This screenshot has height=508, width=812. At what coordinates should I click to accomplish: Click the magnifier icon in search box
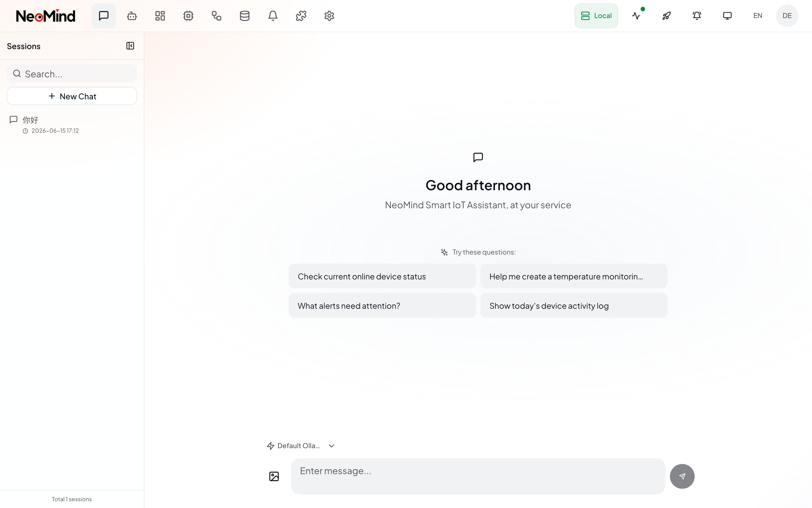[x=17, y=74]
